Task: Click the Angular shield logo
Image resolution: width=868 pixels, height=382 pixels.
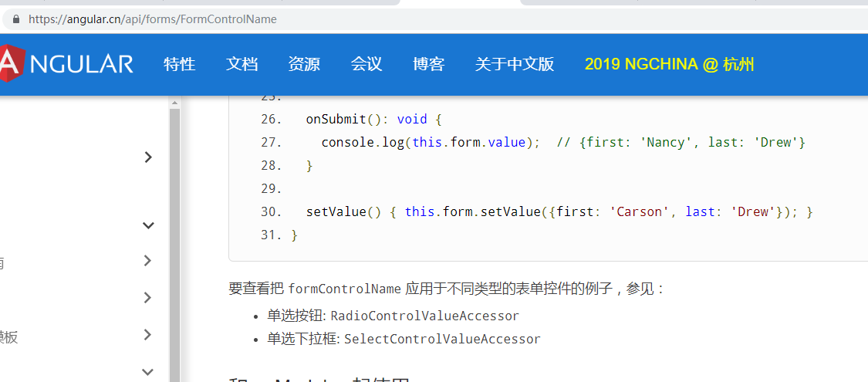Action: [x=9, y=63]
